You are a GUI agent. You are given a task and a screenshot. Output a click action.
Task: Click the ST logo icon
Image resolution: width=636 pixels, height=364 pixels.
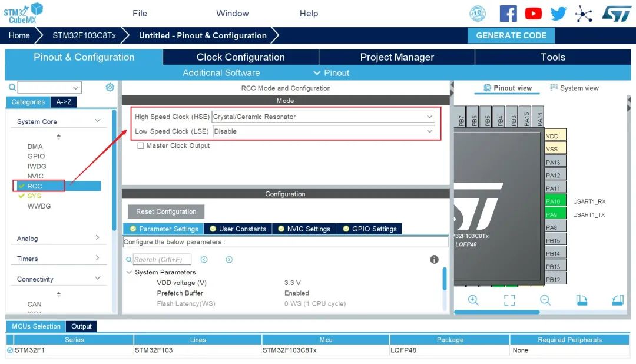(616, 14)
